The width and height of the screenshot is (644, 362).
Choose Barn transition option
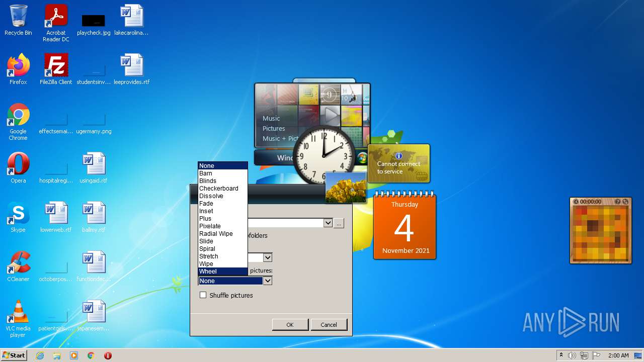pos(223,173)
